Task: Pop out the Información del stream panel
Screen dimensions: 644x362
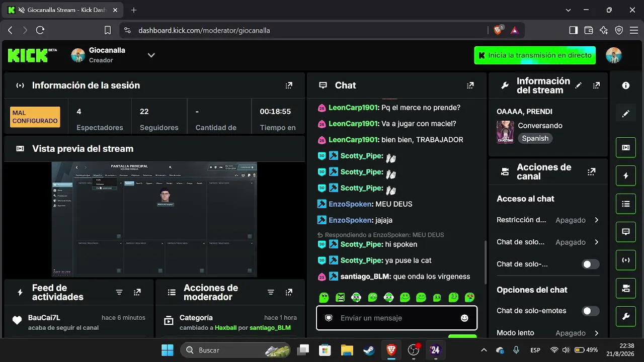Action: click(596, 85)
